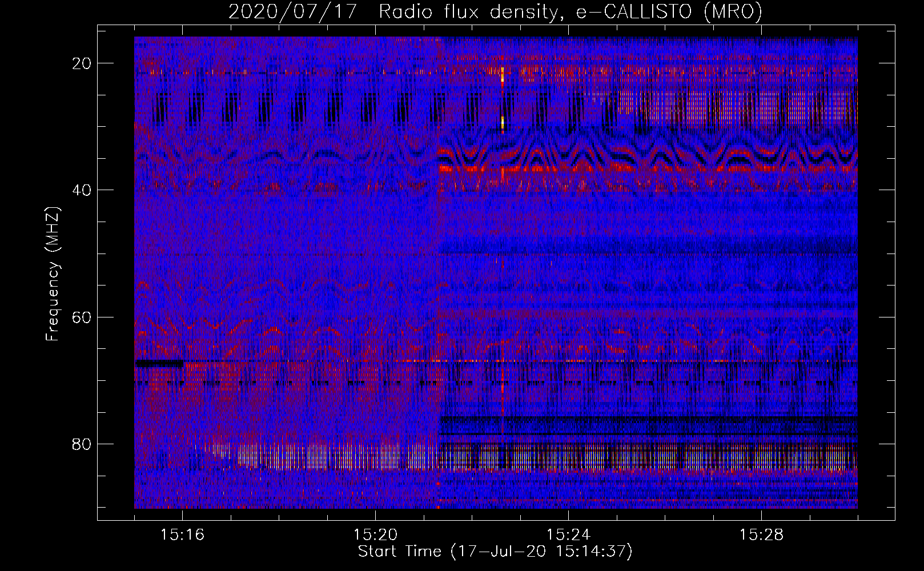Select the 15:16 time tick label
The height and width of the screenshot is (571, 924).
tap(182, 535)
